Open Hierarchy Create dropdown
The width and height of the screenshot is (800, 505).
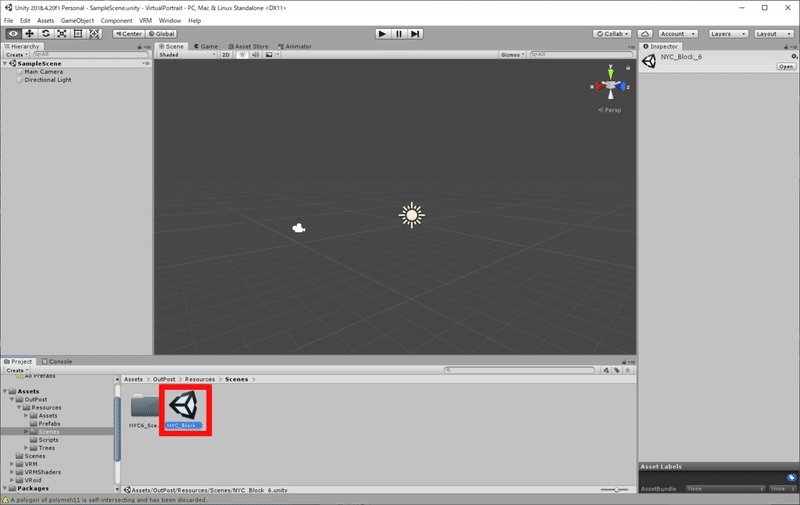tap(17, 55)
